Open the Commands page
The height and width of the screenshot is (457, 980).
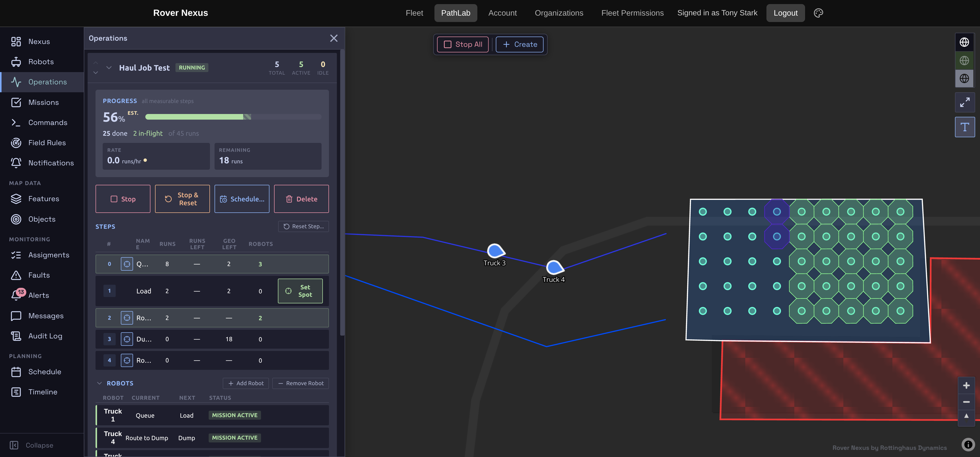(42, 122)
